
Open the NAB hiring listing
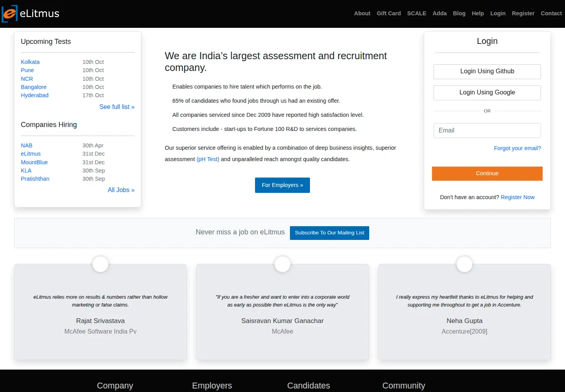tap(27, 145)
